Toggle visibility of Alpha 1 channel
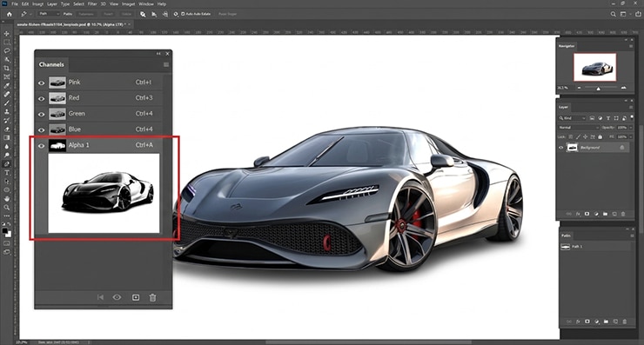Viewport: 644px width, 345px height. point(41,146)
